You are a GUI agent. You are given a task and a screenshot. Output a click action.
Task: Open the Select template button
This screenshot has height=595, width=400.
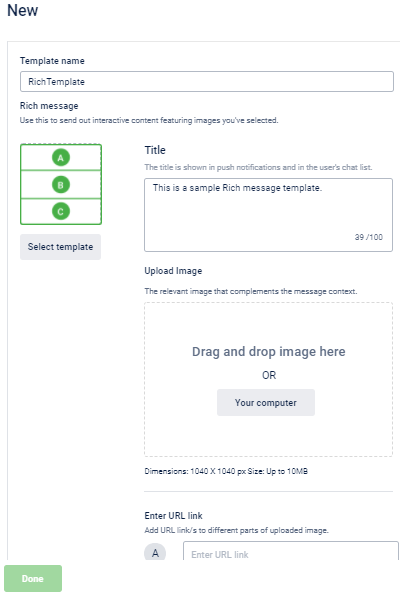point(60,247)
